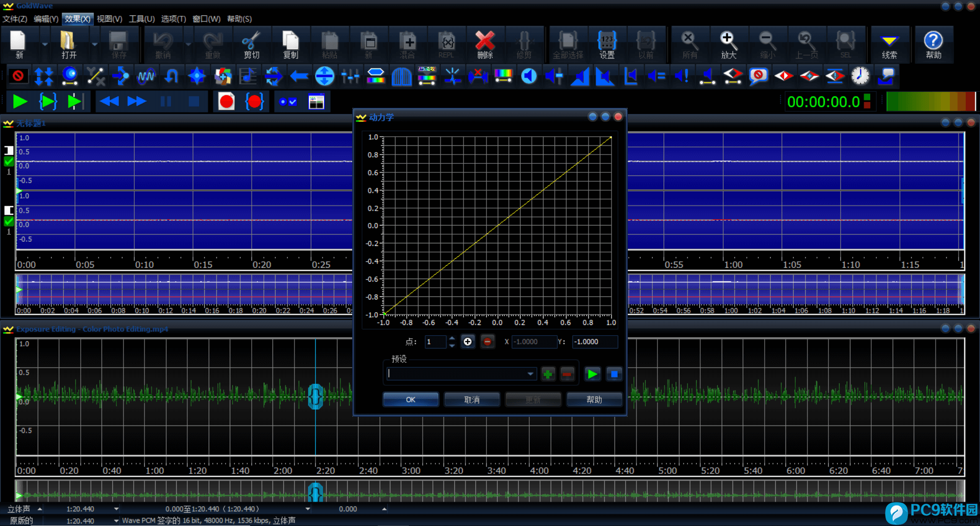Image resolution: width=980 pixels, height=526 pixels.
Task: Expand dropdown after 1:20.440 in top status row
Action: [116, 509]
